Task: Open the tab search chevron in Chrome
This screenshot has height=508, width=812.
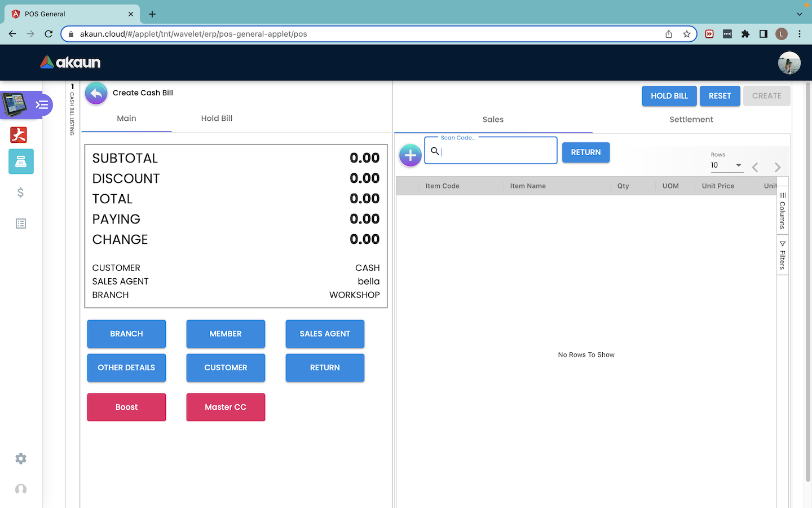Action: pyautogui.click(x=800, y=14)
